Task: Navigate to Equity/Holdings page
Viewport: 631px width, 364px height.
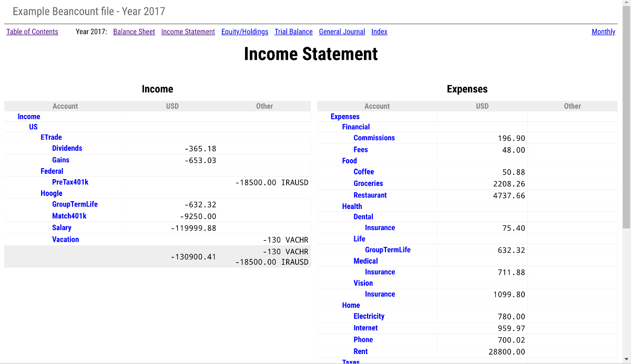Action: 245,32
